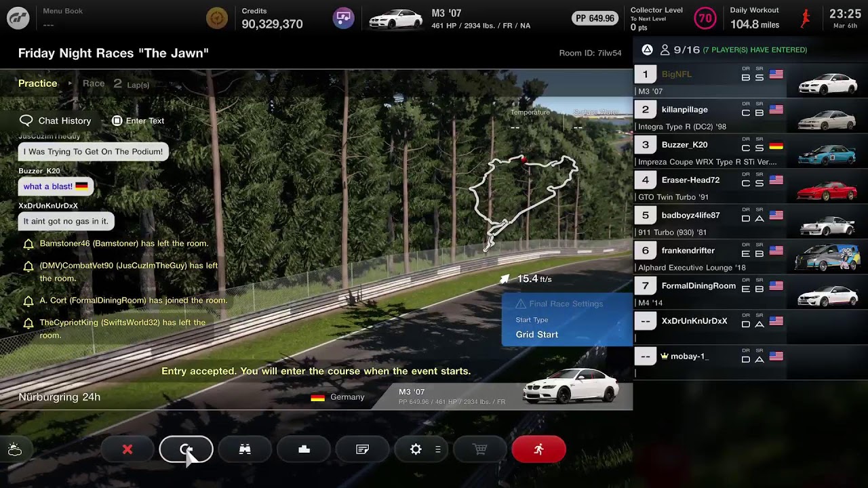868x488 pixels.
Task: Select player badboyz4life87 row
Action: (751, 222)
